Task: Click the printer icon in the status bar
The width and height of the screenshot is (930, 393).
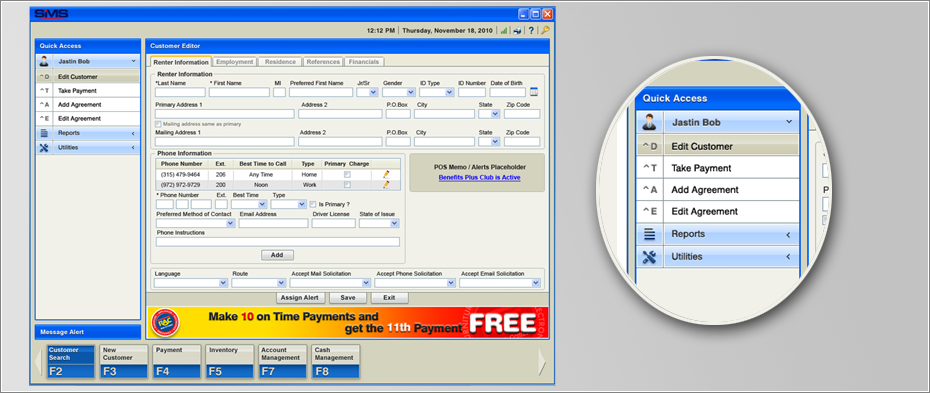Action: point(517,30)
